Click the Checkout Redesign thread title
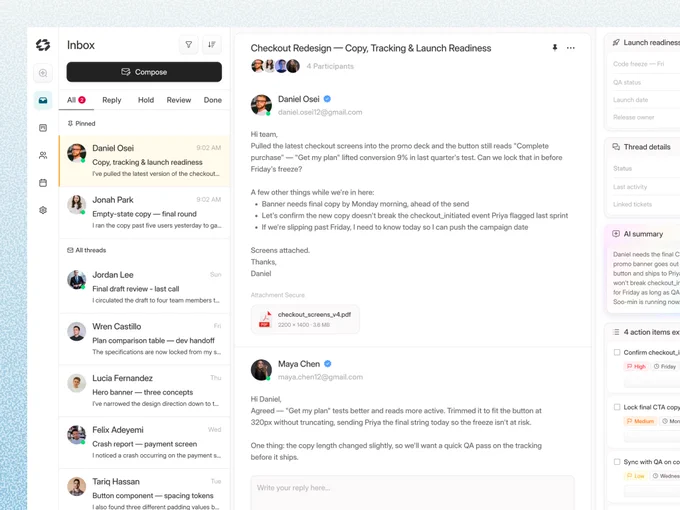680x510 pixels. click(371, 48)
